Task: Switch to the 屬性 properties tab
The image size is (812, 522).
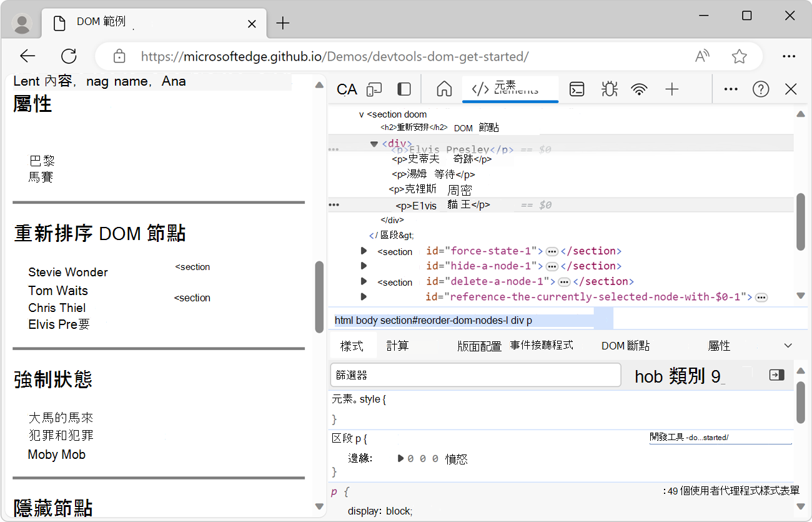Action: pyautogui.click(x=719, y=346)
